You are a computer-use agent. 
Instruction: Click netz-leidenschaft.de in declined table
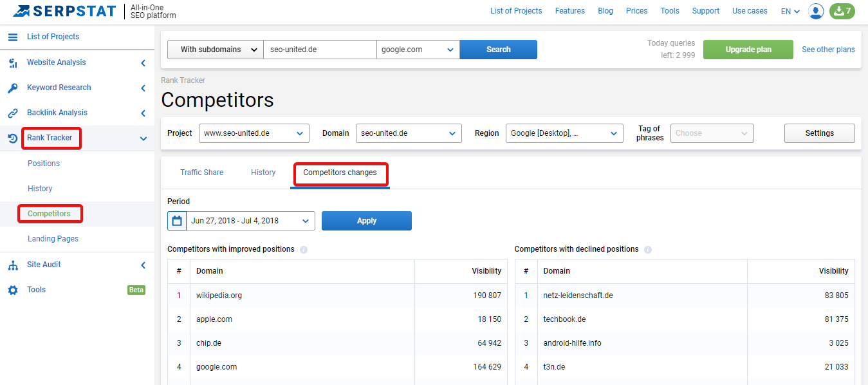point(578,296)
